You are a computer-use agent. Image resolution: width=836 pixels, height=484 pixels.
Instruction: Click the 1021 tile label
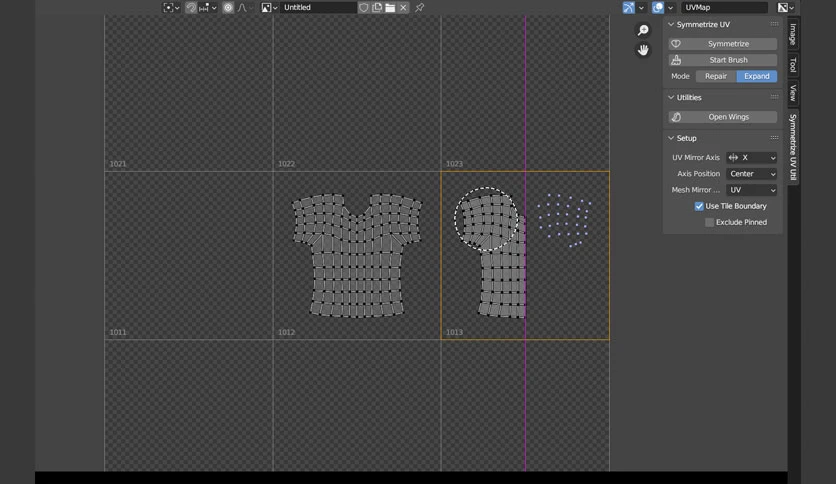[118, 164]
